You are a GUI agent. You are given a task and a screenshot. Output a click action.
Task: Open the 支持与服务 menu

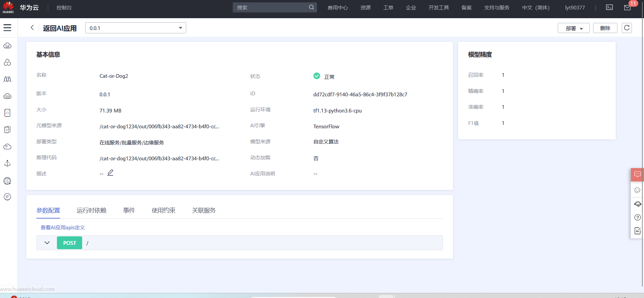tap(497, 7)
